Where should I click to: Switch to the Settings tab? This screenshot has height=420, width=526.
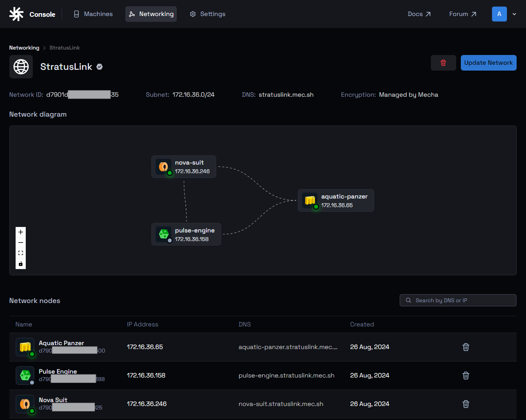[208, 14]
